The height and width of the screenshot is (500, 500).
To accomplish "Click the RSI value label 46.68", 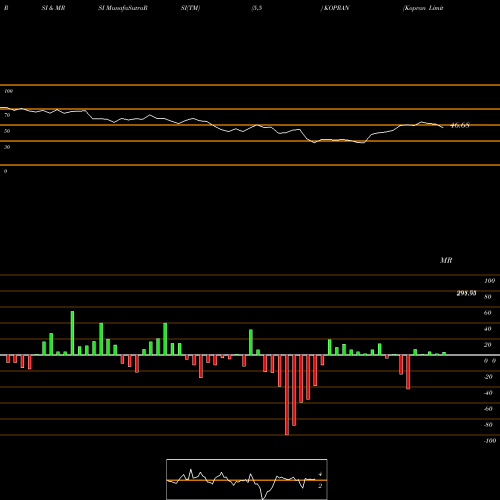I will (x=460, y=125).
